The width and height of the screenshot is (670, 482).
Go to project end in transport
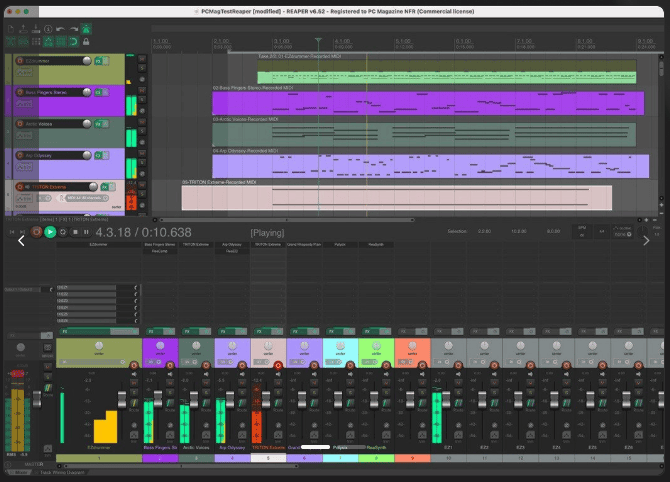23,232
